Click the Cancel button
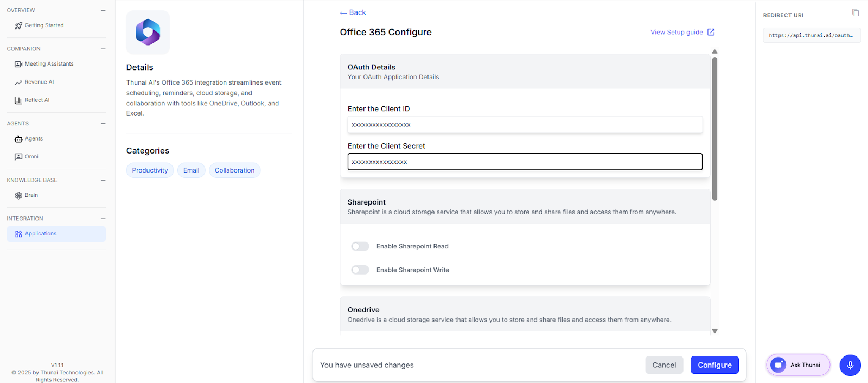This screenshot has height=383, width=868. 664,365
